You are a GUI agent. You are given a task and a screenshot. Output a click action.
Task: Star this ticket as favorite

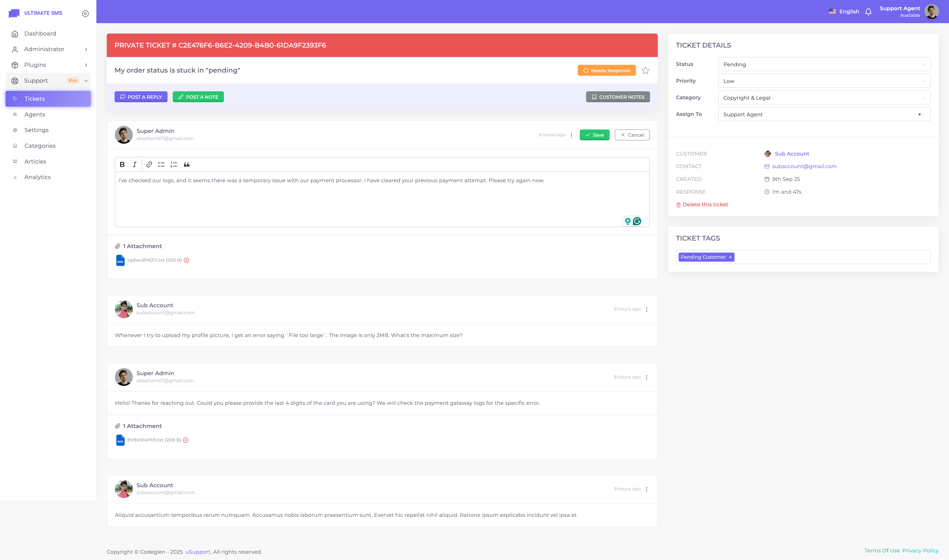(645, 71)
